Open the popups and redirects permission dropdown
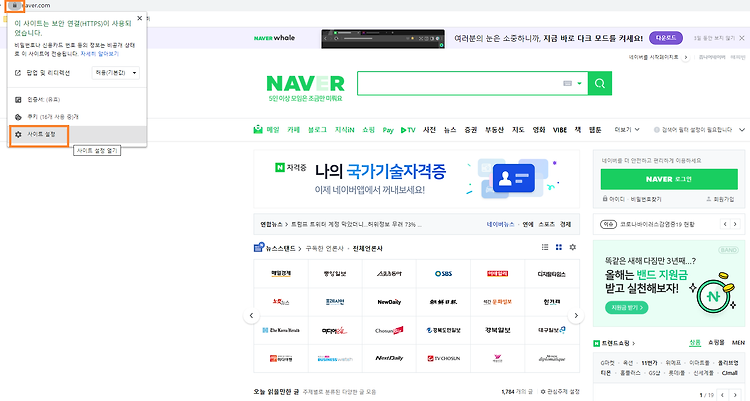 click(x=116, y=73)
